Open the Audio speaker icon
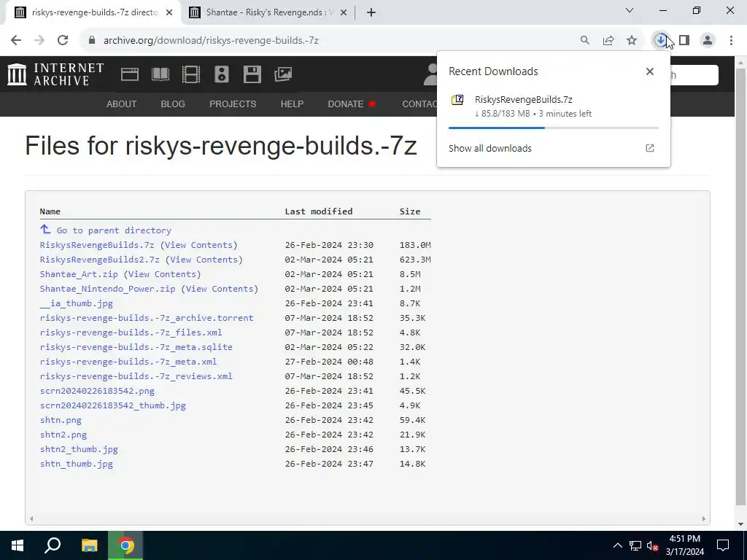The height and width of the screenshot is (560, 747). 222,74
